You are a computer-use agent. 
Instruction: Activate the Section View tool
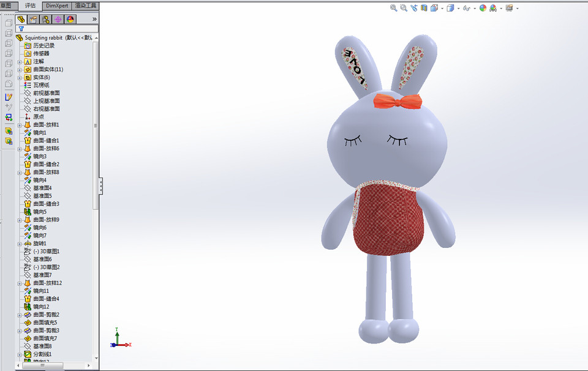423,9
